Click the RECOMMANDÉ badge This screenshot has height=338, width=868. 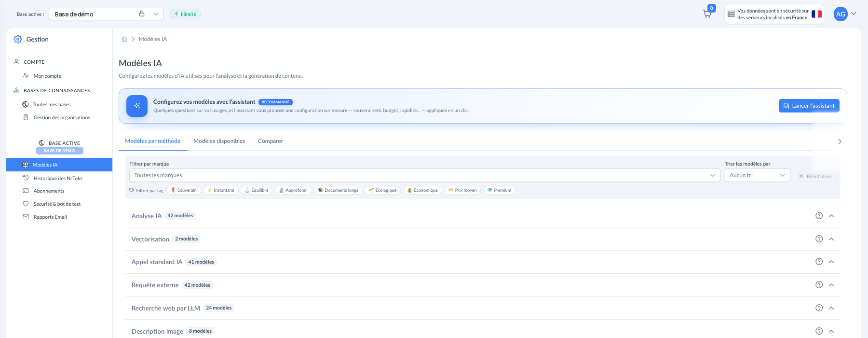click(275, 102)
